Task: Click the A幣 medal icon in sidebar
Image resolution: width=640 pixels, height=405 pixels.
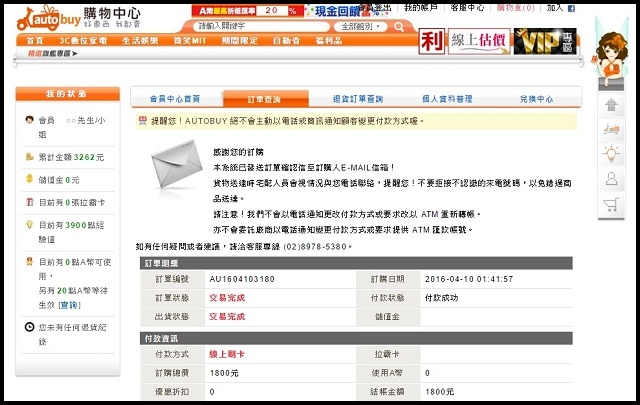Action: pyautogui.click(x=29, y=261)
